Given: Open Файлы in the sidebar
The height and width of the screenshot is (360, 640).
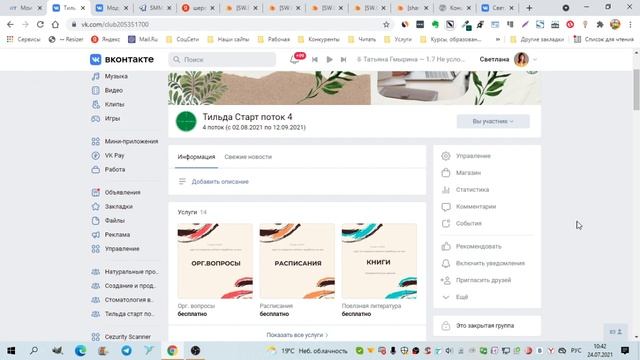Looking at the screenshot, I should pyautogui.click(x=108, y=220).
